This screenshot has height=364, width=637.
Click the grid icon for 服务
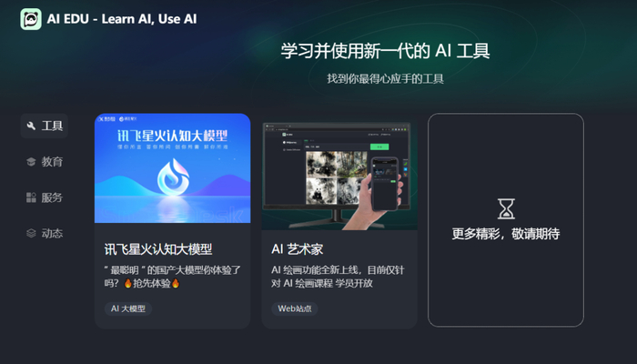31,197
